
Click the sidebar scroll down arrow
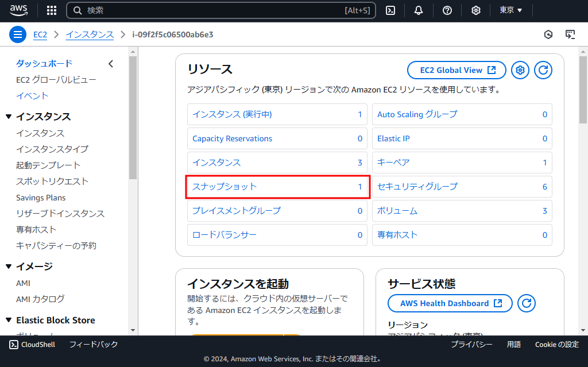click(x=133, y=331)
